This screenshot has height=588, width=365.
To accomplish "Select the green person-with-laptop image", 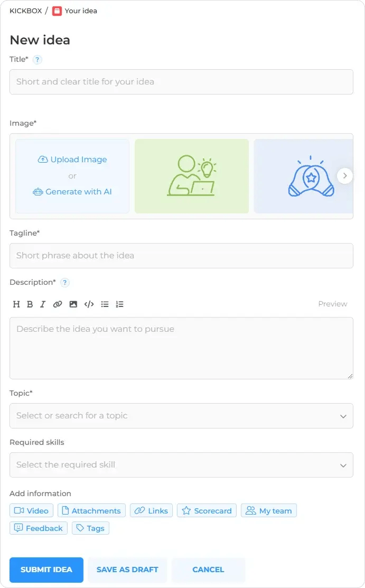I will [x=192, y=176].
